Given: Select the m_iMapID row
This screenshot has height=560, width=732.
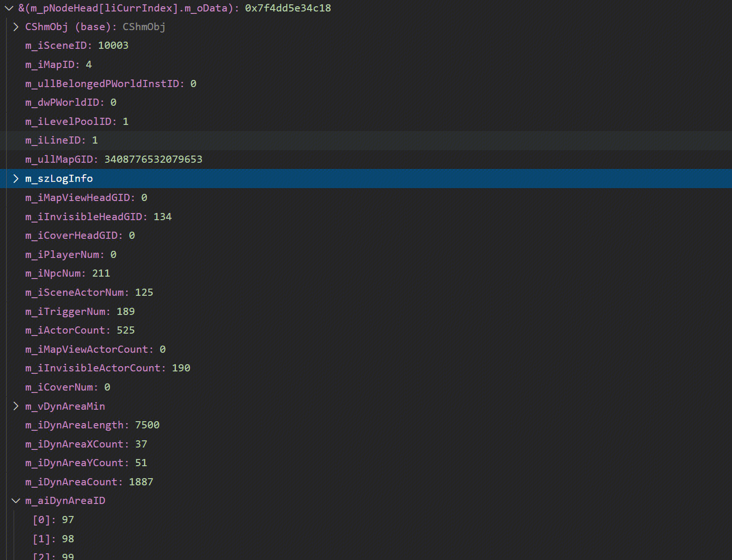Looking at the screenshot, I should point(59,64).
